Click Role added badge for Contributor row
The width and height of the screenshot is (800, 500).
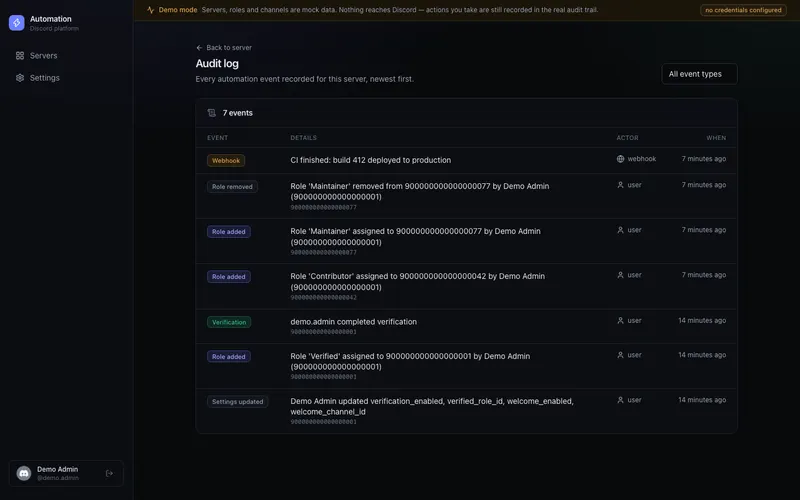point(229,277)
